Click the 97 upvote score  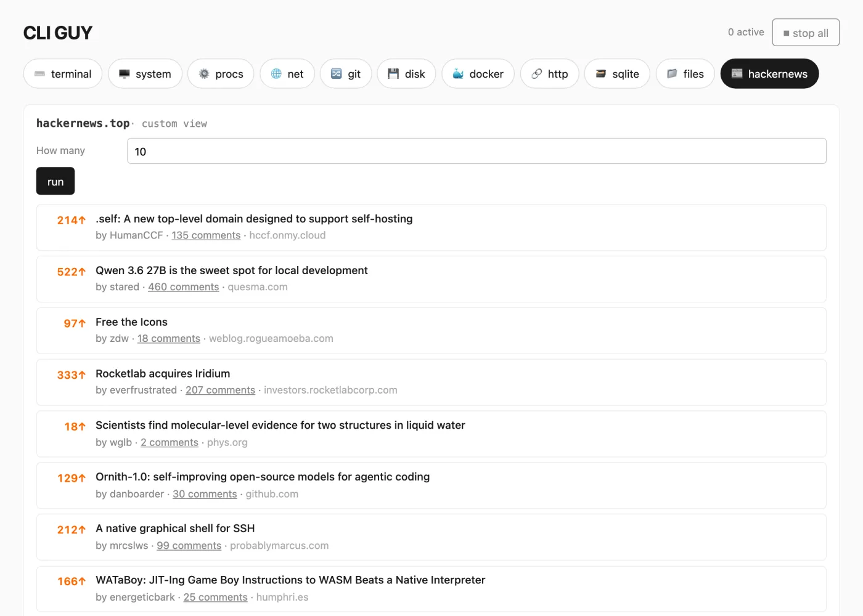pyautogui.click(x=75, y=323)
